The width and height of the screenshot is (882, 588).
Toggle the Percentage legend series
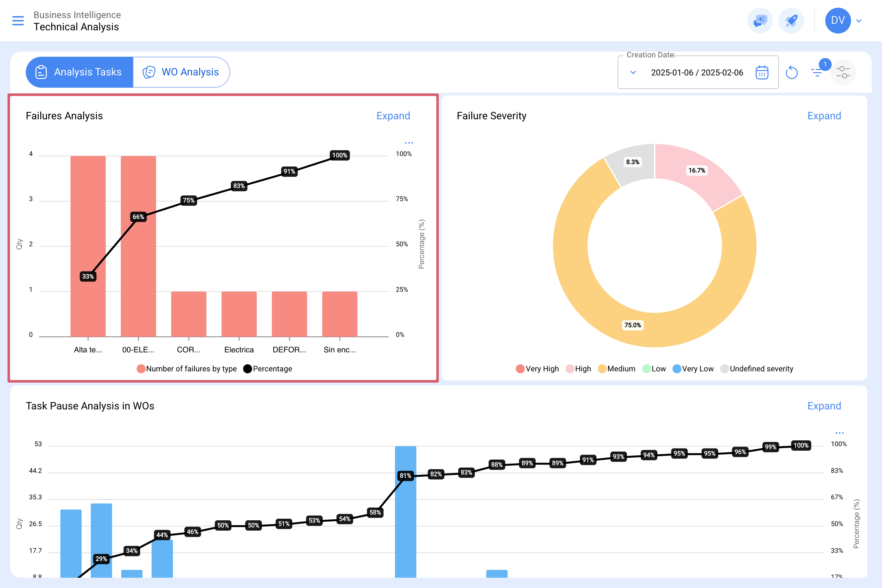point(267,368)
